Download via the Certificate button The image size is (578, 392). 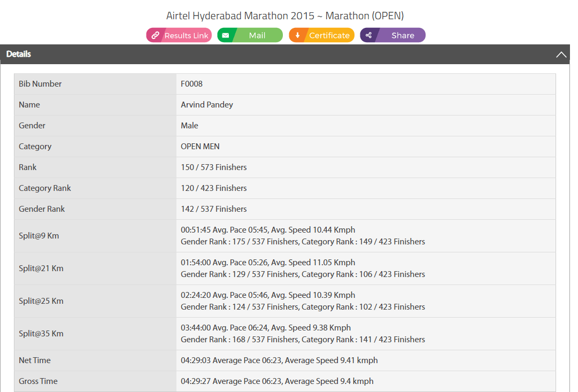321,35
